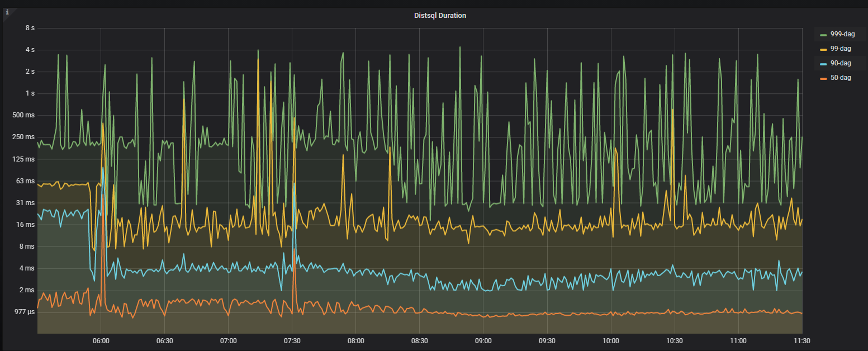Click the 08:00 time axis label
868x351 pixels.
click(x=355, y=340)
